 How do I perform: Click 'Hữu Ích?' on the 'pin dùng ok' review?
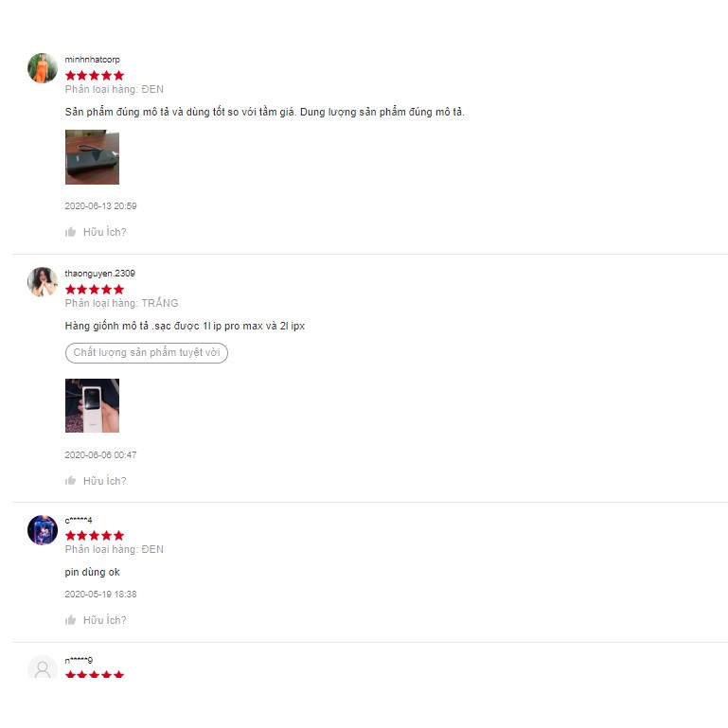(104, 620)
